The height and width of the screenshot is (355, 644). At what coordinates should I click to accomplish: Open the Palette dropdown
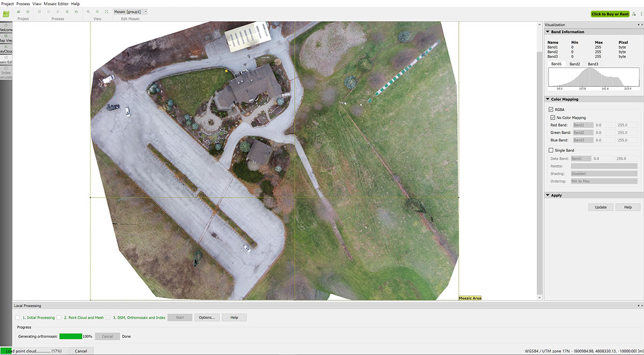click(x=604, y=166)
